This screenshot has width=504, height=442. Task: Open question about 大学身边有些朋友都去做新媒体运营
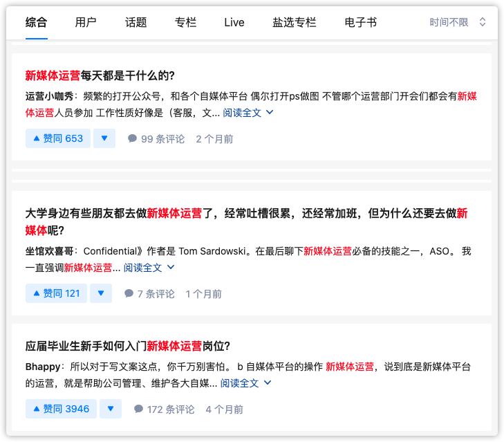click(x=247, y=221)
